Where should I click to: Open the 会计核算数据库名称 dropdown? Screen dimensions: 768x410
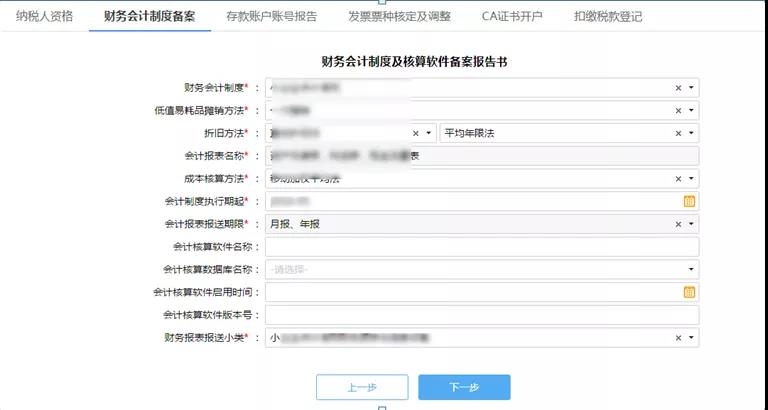point(482,269)
